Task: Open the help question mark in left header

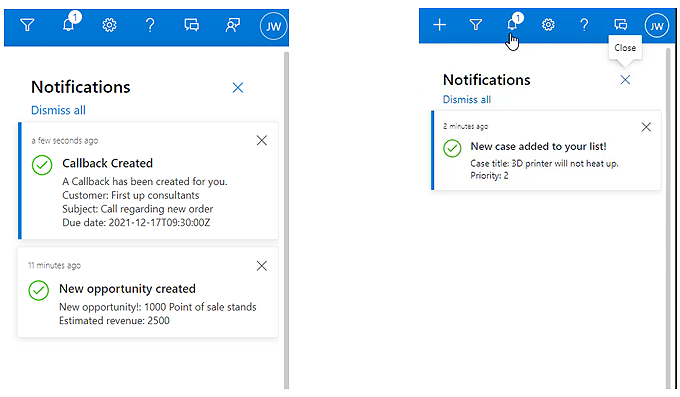Action: (150, 25)
